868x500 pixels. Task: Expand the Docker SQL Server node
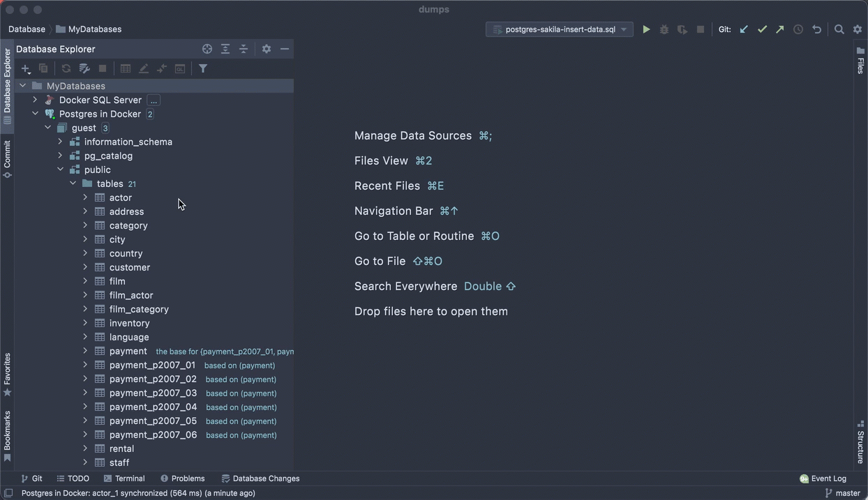(35, 100)
